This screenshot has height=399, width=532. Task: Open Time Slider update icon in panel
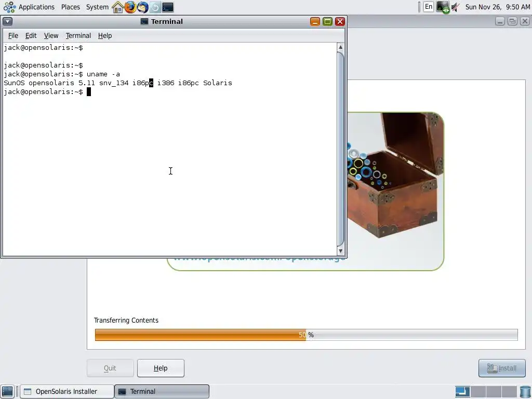pyautogui.click(x=155, y=7)
